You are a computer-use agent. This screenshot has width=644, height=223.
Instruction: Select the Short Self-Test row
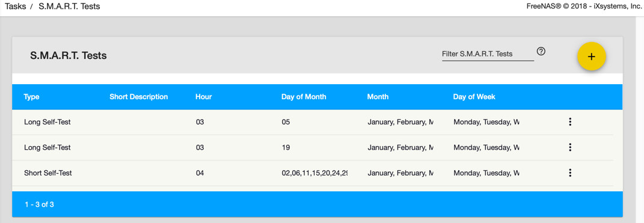[x=313, y=173]
